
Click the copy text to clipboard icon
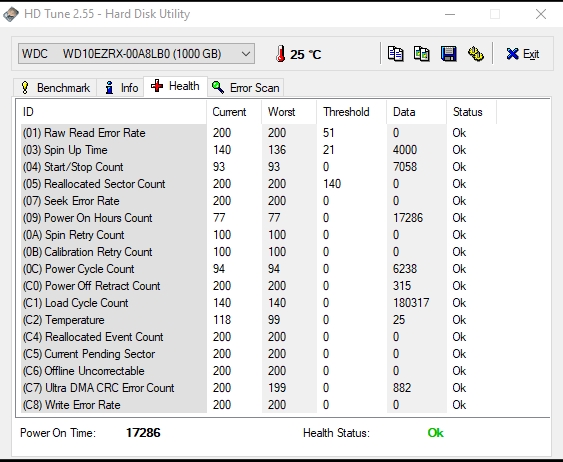395,54
